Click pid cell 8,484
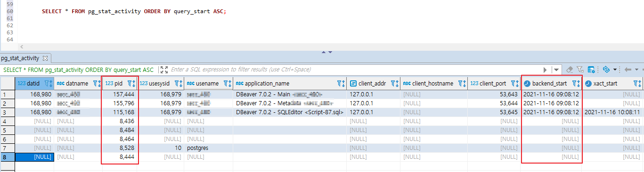 (x=120, y=130)
